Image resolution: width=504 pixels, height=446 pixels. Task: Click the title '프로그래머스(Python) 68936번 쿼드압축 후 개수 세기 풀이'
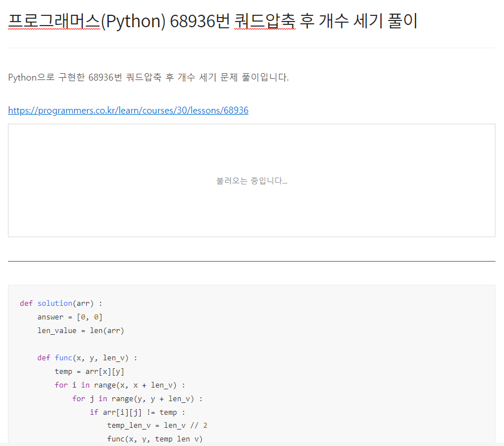[213, 21]
